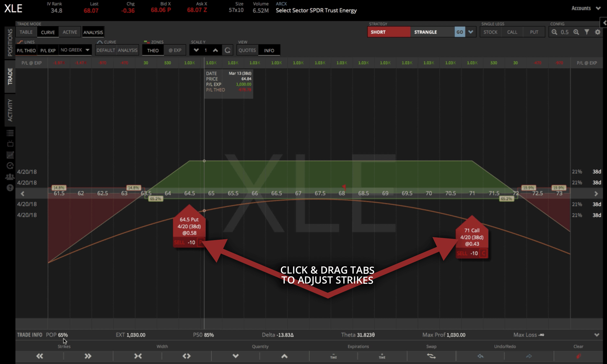Click the filter icon near single legs
Image resolution: width=607 pixels, height=364 pixels.
pyautogui.click(x=588, y=32)
